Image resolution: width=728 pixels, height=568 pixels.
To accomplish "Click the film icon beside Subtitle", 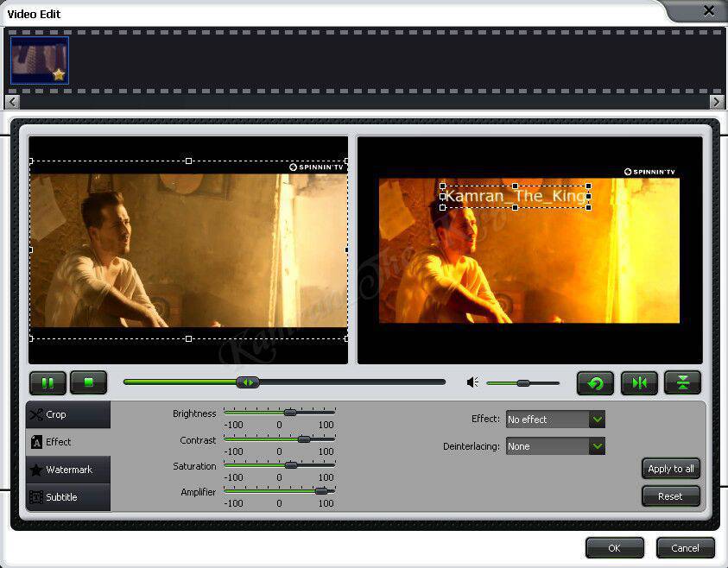I will (36, 497).
